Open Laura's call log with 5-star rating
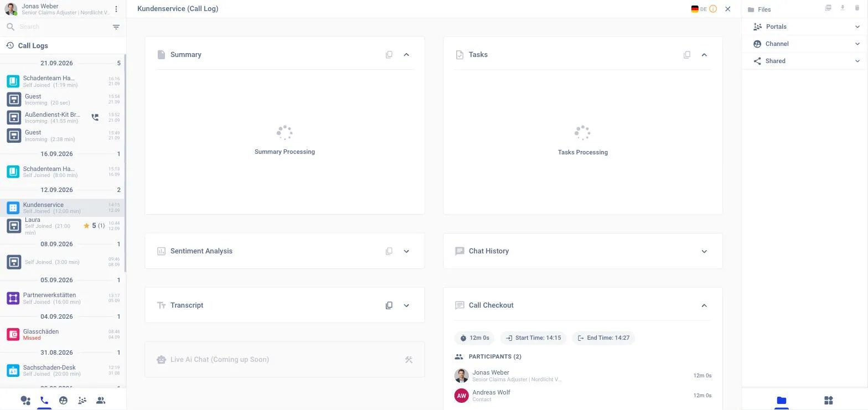 coord(63,226)
